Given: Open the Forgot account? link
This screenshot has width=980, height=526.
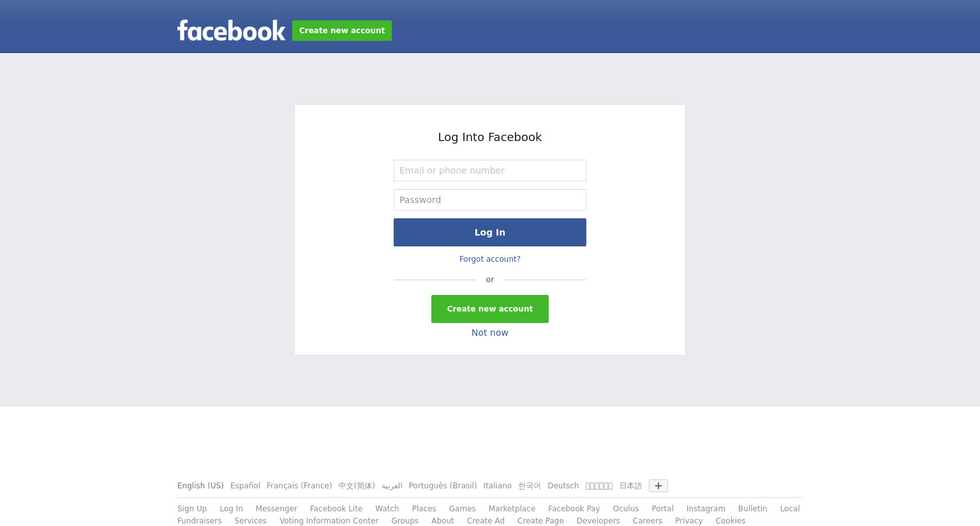Looking at the screenshot, I should pos(490,259).
